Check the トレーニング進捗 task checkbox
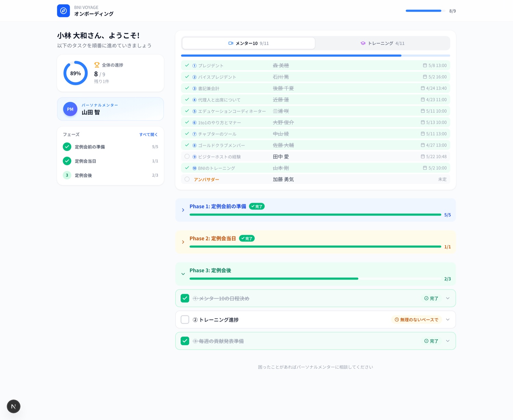Screen dimensions: 513x420 [185, 320]
